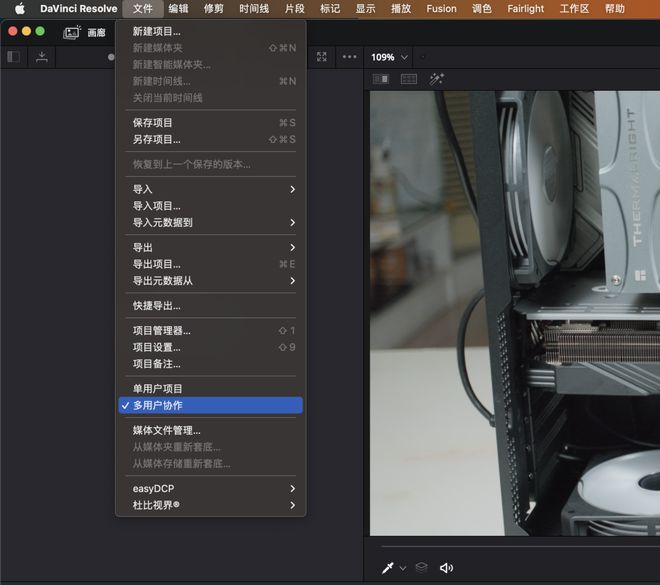
Task: Open the Gallery (画廊) panel icon
Action: pyautogui.click(x=72, y=32)
